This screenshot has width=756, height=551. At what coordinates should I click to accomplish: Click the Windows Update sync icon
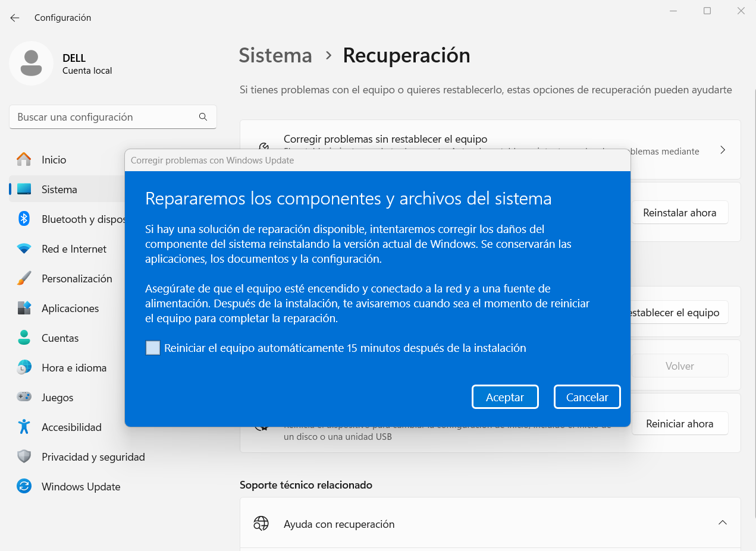(x=24, y=486)
